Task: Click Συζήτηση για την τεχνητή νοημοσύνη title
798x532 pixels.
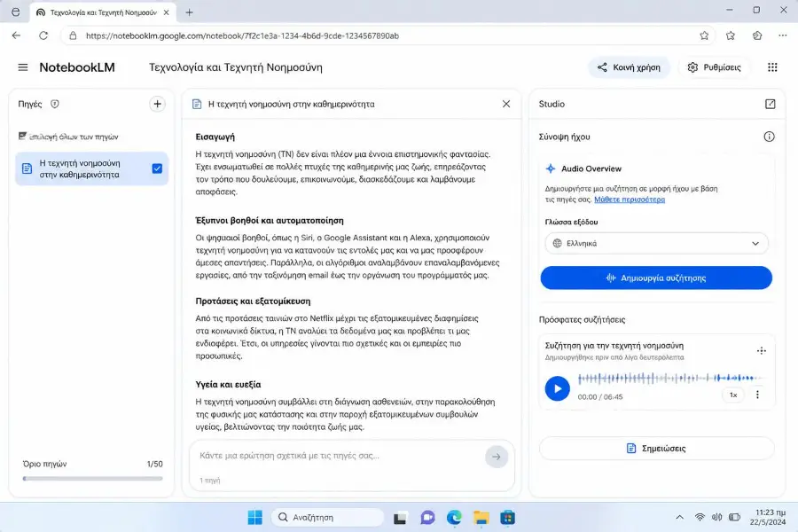Action: pyautogui.click(x=614, y=345)
